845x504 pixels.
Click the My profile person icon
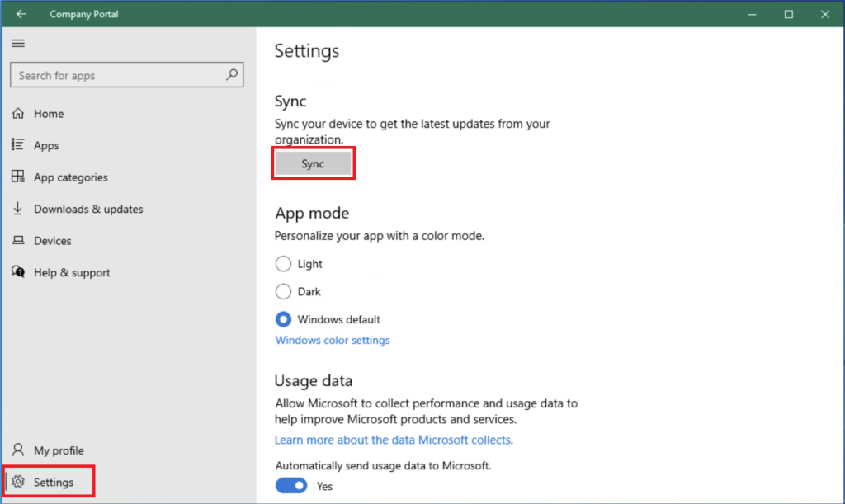pyautogui.click(x=18, y=450)
